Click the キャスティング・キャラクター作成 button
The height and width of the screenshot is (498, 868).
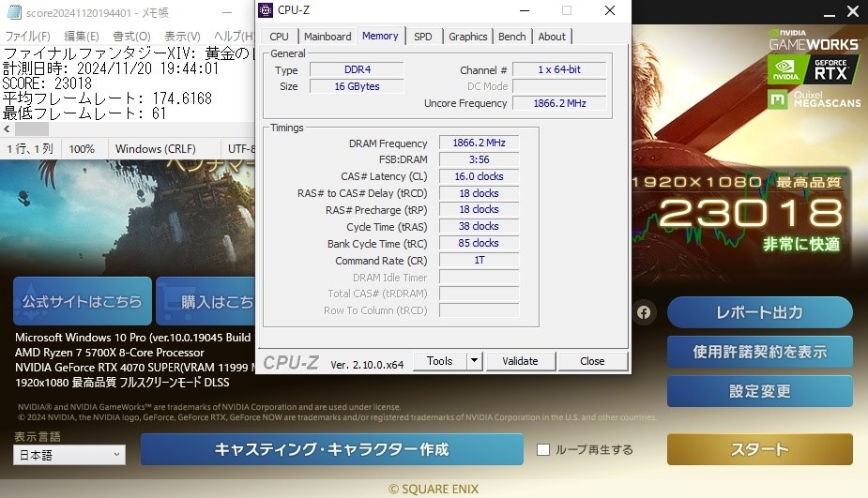[x=331, y=449]
